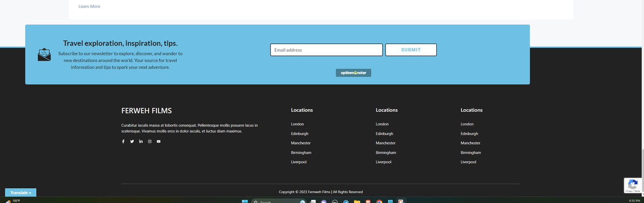This screenshot has height=203, width=644.
Task: Open the Windows Start menu
Action: (x=245, y=201)
